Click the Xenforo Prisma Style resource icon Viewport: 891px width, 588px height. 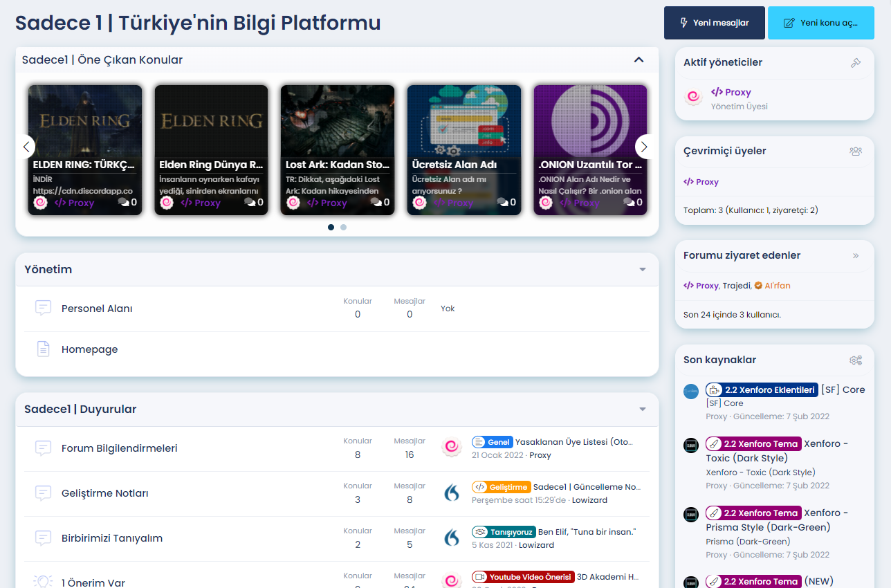691,515
